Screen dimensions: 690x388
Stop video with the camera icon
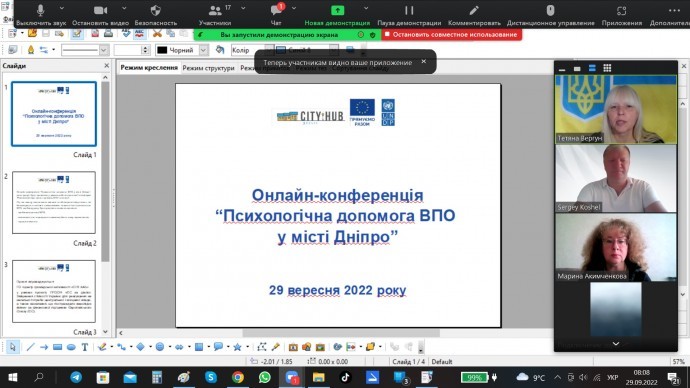(100, 11)
